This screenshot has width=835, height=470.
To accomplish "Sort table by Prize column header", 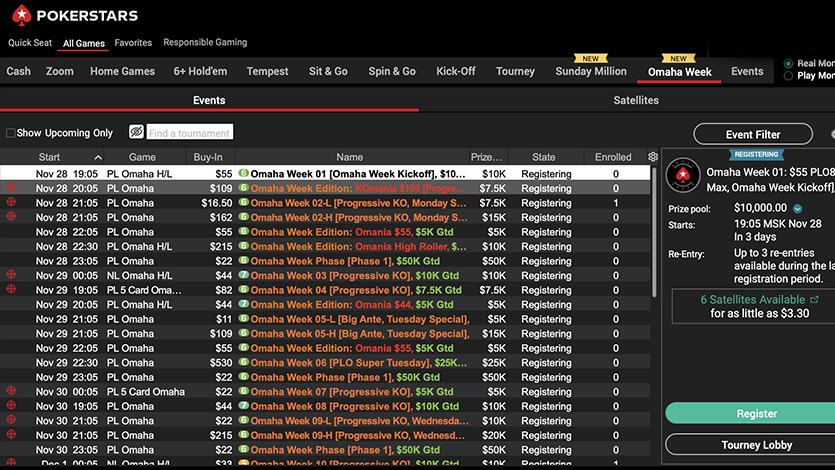I will (x=486, y=157).
